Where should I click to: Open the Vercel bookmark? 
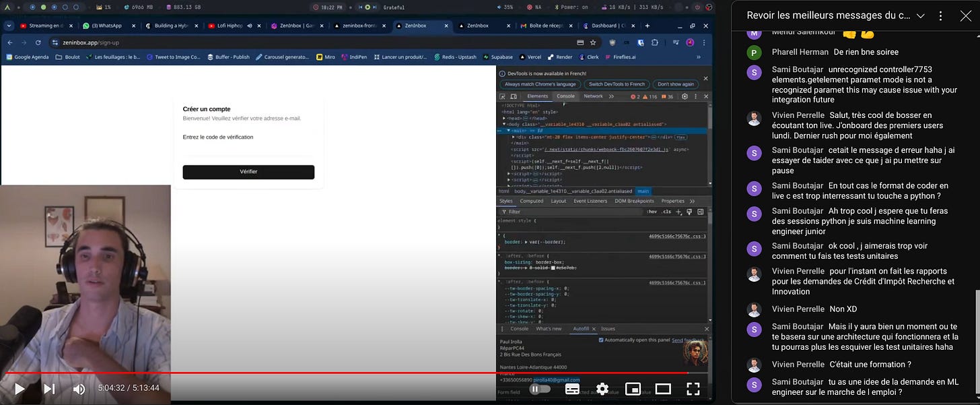point(530,57)
